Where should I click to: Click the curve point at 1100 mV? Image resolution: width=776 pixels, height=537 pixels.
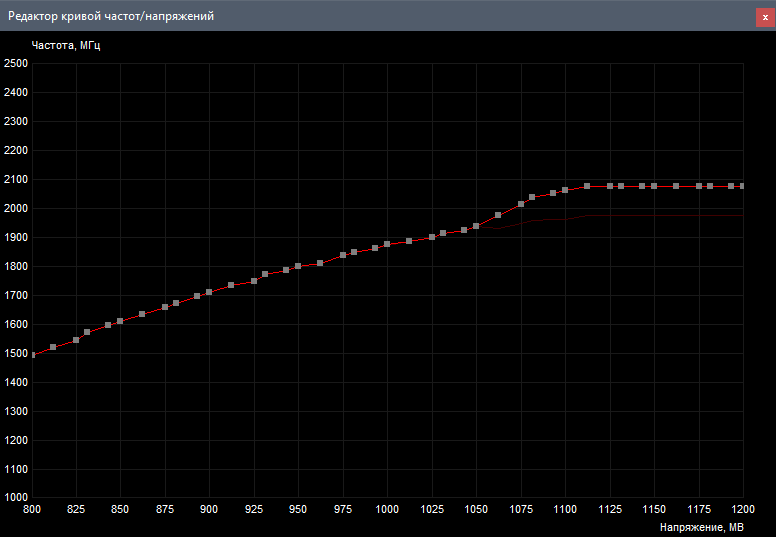click(x=565, y=190)
